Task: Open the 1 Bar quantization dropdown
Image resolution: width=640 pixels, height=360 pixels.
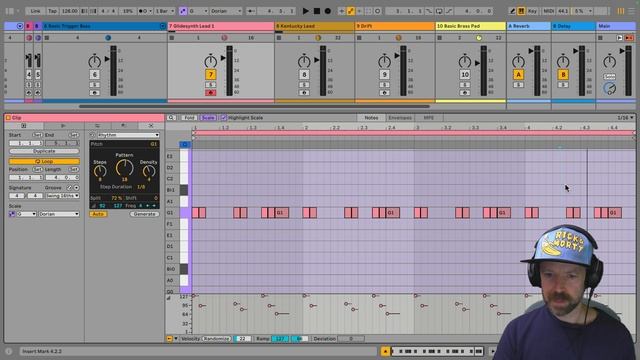Action: pos(165,11)
